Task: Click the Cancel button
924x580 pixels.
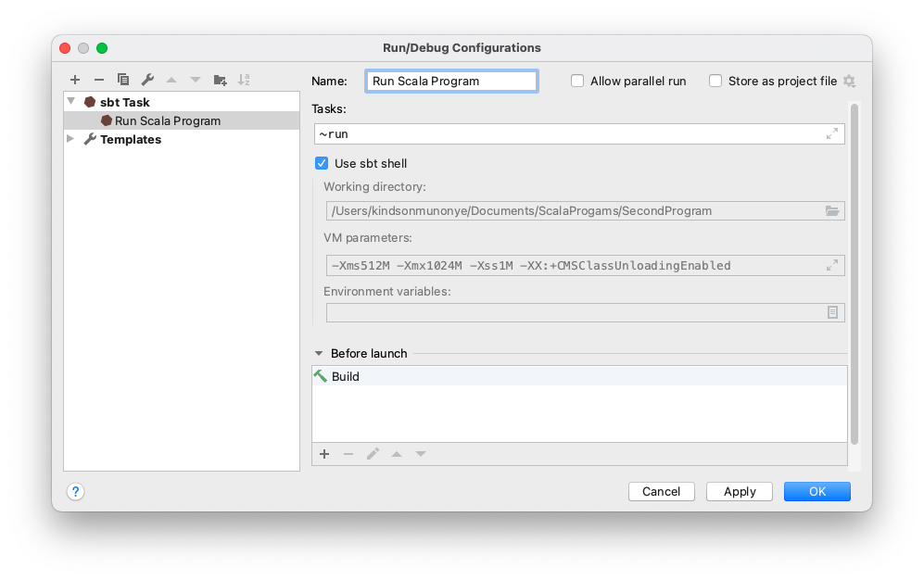Action: click(x=661, y=492)
